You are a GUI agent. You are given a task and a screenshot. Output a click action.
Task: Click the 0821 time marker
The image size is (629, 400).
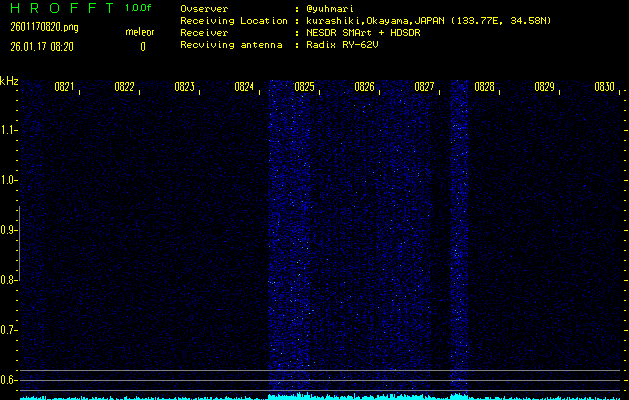pyautogui.click(x=64, y=87)
